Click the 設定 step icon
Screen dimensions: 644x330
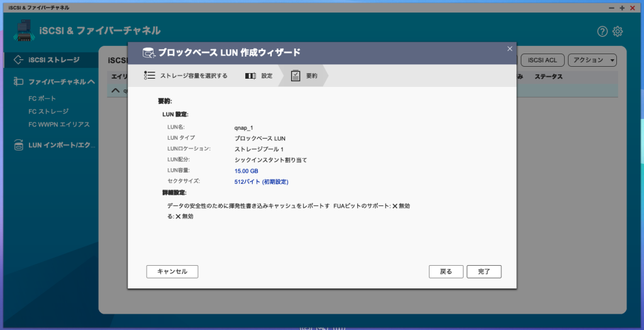click(x=250, y=76)
